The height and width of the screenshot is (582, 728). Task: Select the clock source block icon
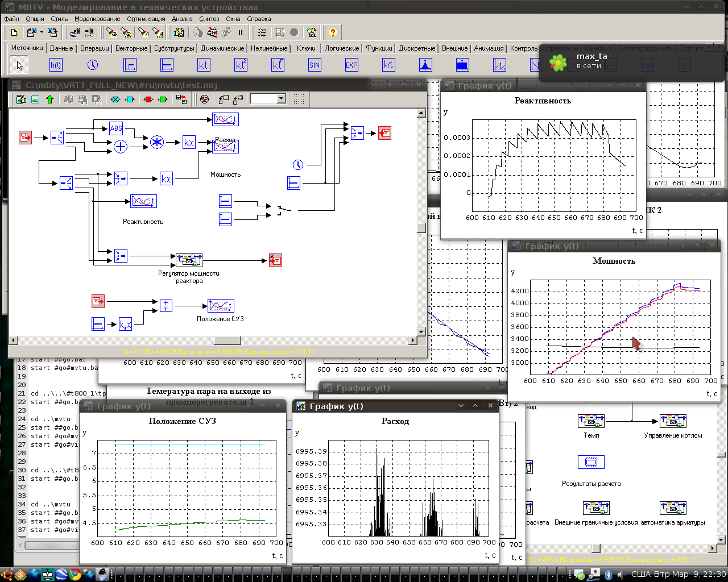click(93, 65)
